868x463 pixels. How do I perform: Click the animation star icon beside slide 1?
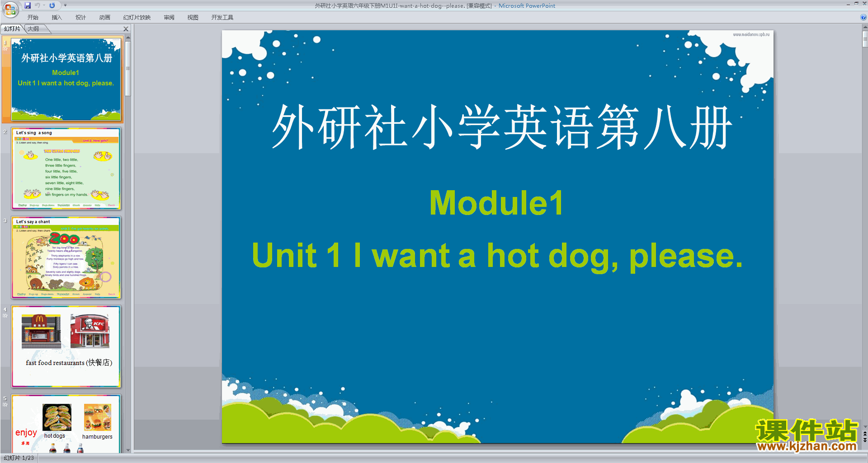pos(5,48)
